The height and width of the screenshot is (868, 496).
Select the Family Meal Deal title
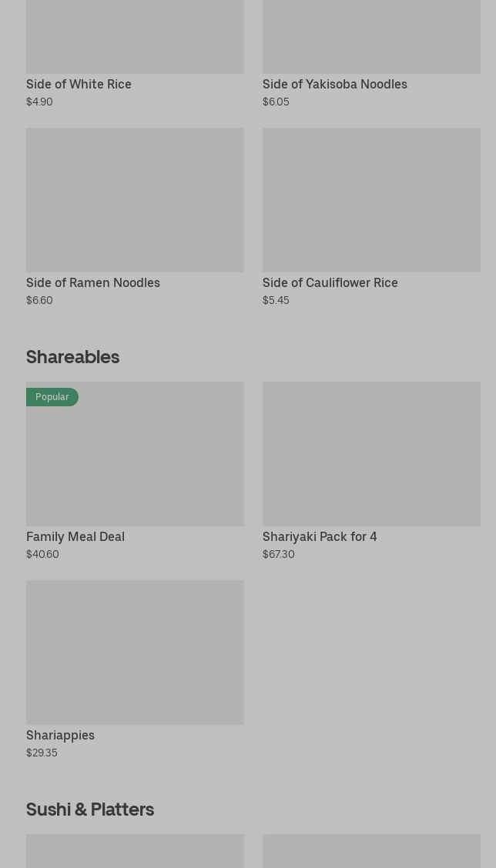pyautogui.click(x=75, y=536)
